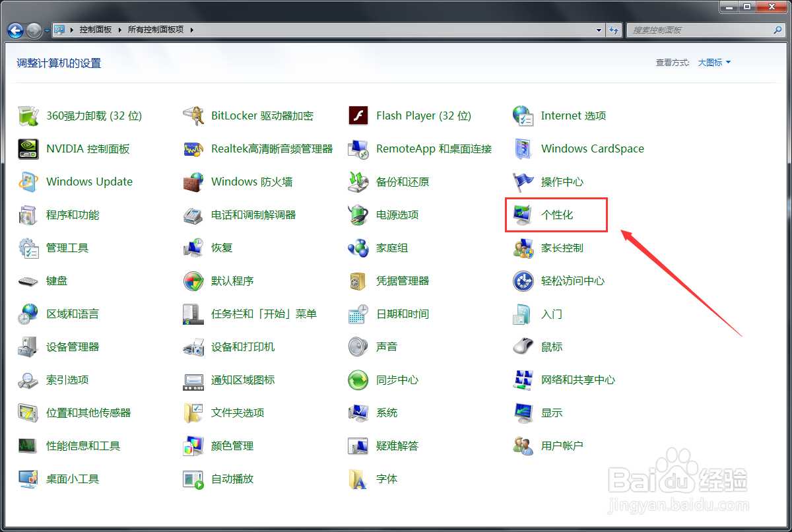
Task: Click the 设备和打印机 link
Action: pyautogui.click(x=243, y=347)
